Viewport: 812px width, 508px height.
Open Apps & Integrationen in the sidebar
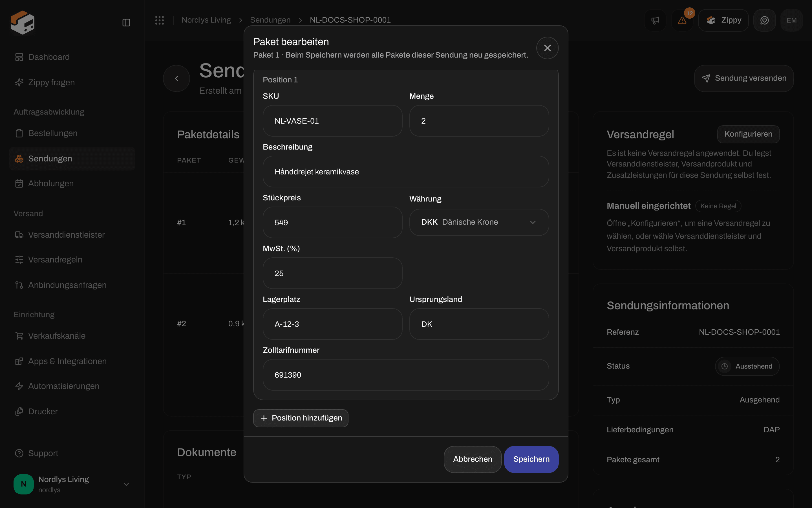tap(72, 361)
